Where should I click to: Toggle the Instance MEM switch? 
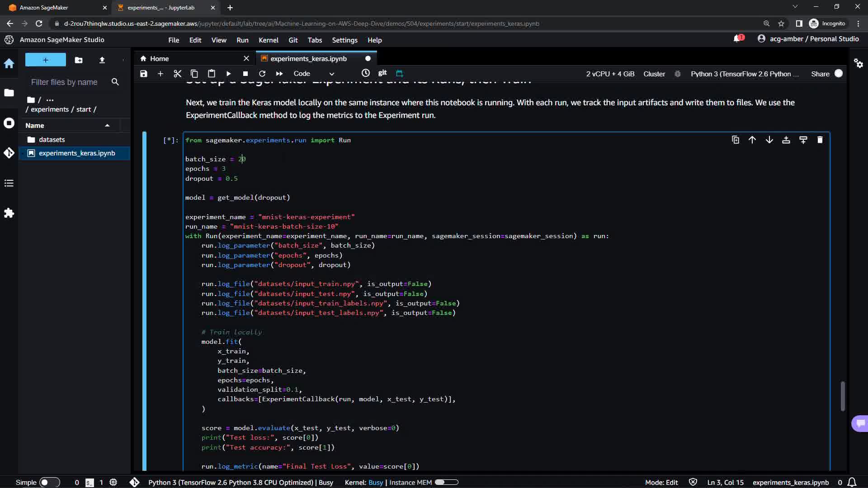(x=446, y=482)
